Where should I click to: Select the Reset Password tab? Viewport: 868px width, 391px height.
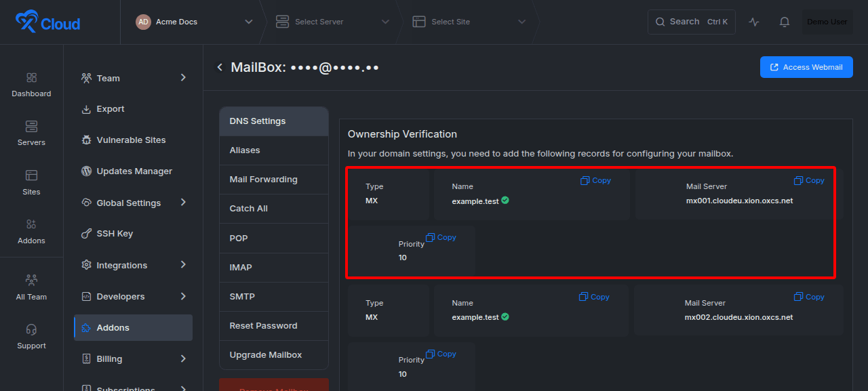274,326
